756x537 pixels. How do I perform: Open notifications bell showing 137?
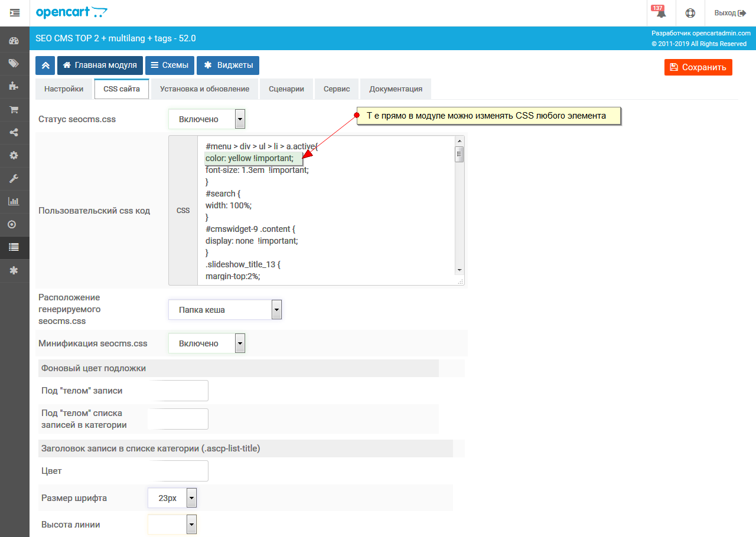661,13
